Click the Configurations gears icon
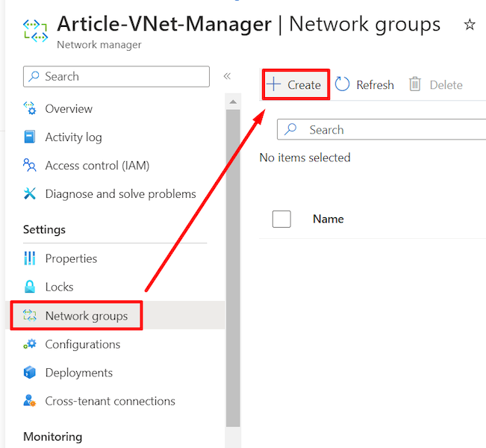This screenshot has width=486, height=448. tap(30, 344)
